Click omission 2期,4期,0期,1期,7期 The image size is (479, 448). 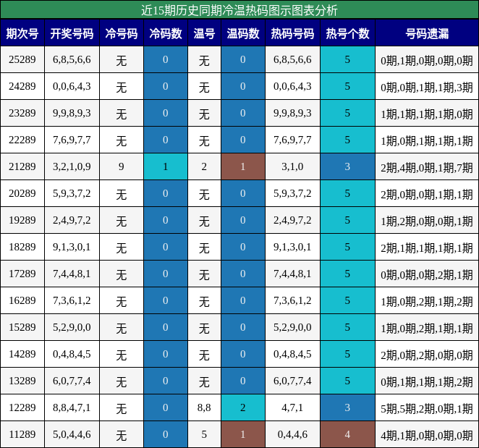coord(427,167)
